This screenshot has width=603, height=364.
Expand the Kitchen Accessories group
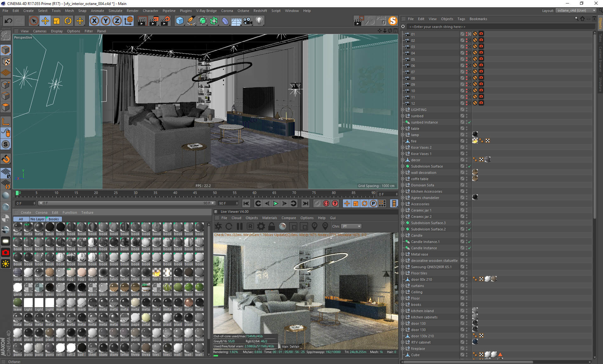tap(403, 191)
